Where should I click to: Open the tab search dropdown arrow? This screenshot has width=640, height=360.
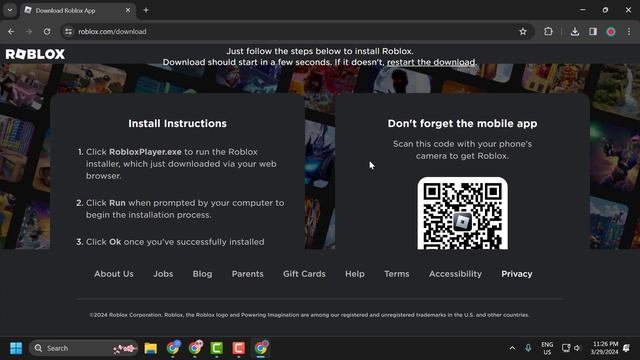click(x=10, y=10)
